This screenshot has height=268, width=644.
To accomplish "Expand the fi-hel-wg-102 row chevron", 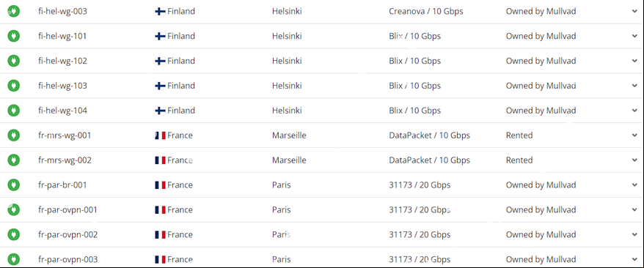I will click(x=634, y=61).
